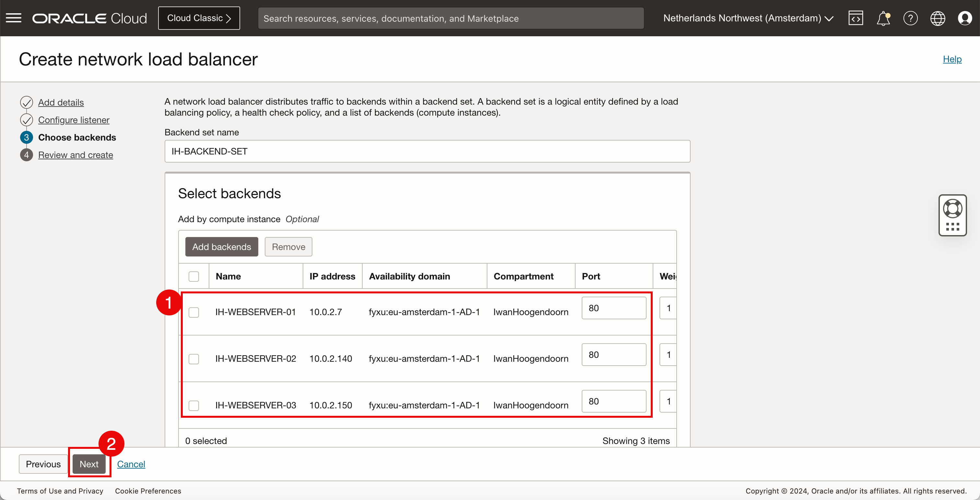Expand the Cloud Classic menu
980x500 pixels.
tap(199, 18)
